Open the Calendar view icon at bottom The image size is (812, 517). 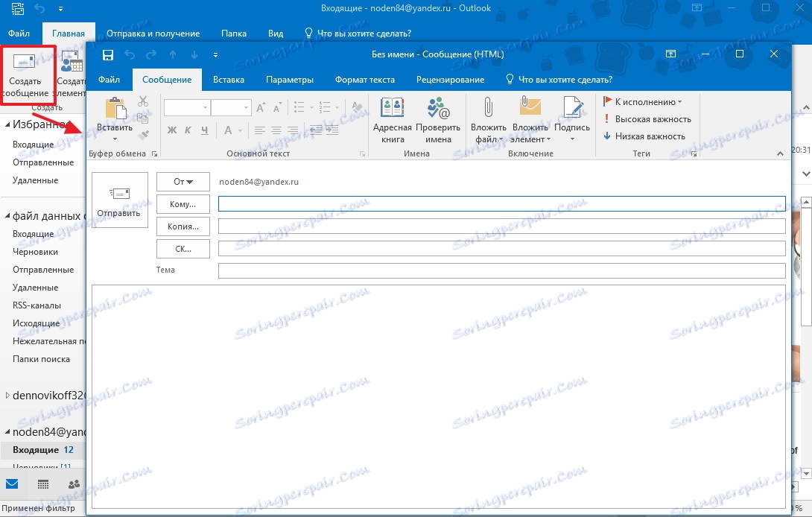43,483
